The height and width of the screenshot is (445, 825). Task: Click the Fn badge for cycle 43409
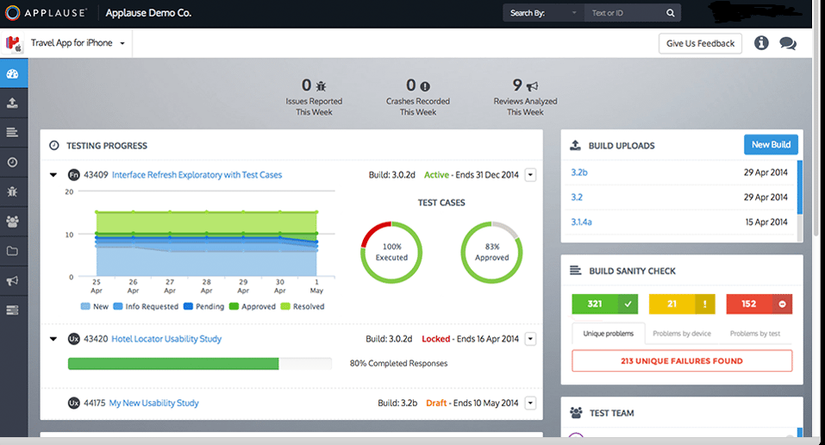pos(74,175)
